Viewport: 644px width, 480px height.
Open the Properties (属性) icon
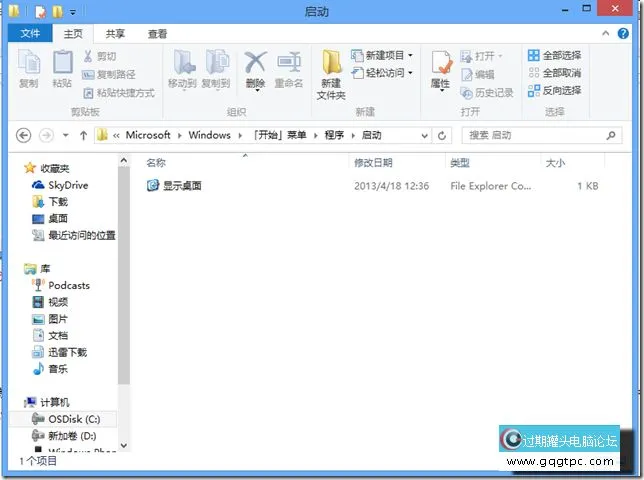pos(441,64)
